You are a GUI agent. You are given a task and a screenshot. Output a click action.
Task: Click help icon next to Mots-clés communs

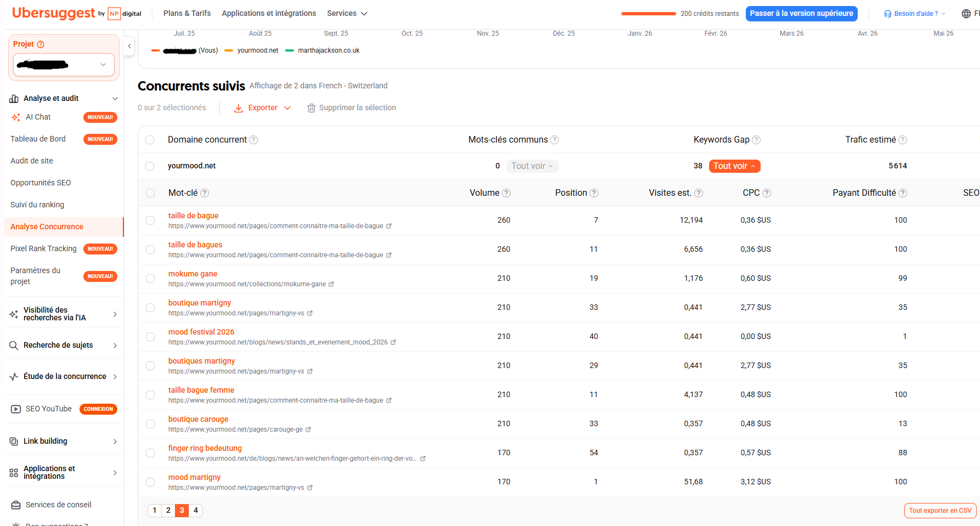point(554,140)
